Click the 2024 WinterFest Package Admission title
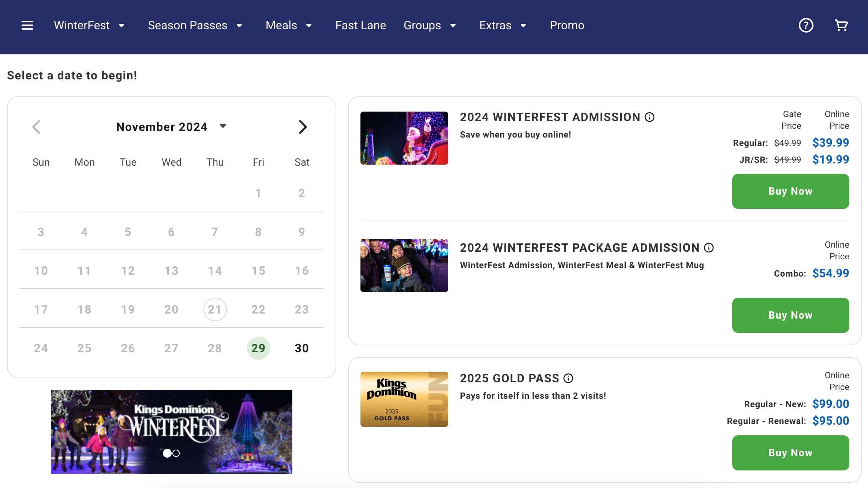Screen dimensions: 868x488 click(x=580, y=248)
